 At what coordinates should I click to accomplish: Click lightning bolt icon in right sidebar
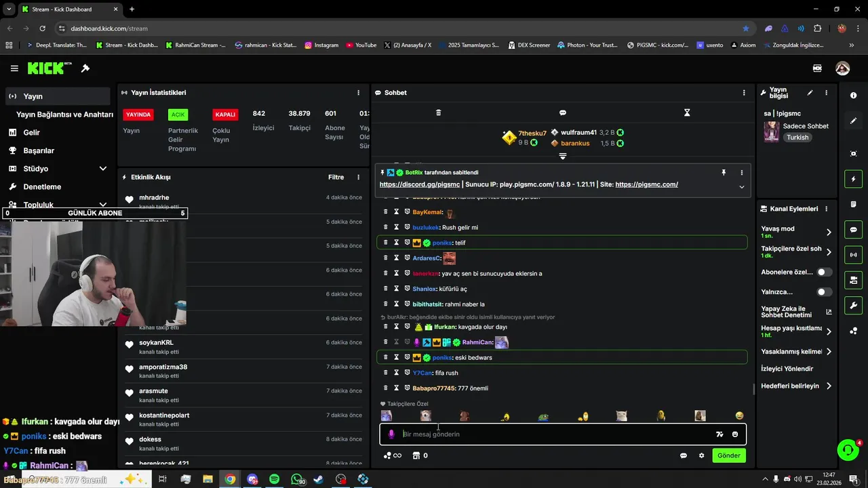(x=853, y=179)
